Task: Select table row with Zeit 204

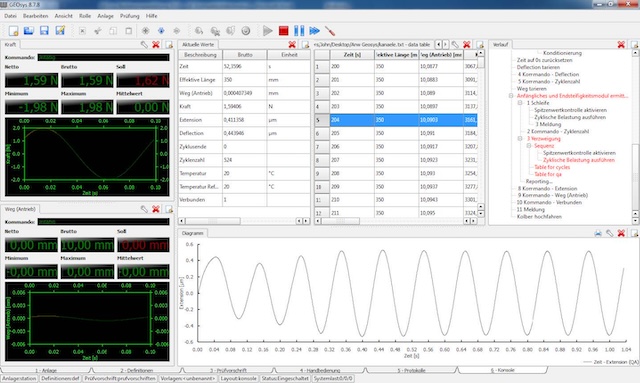Action: tap(396, 120)
